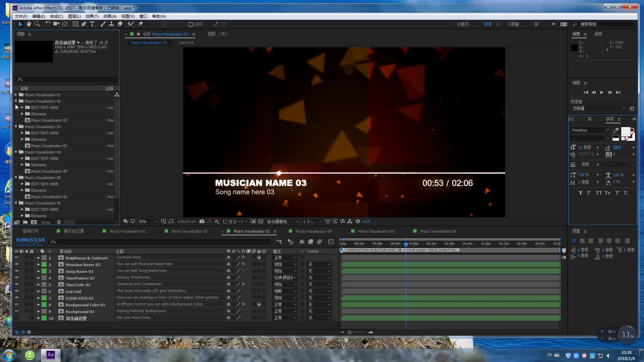
Task: Open the show channel color icon
Action: point(217,222)
